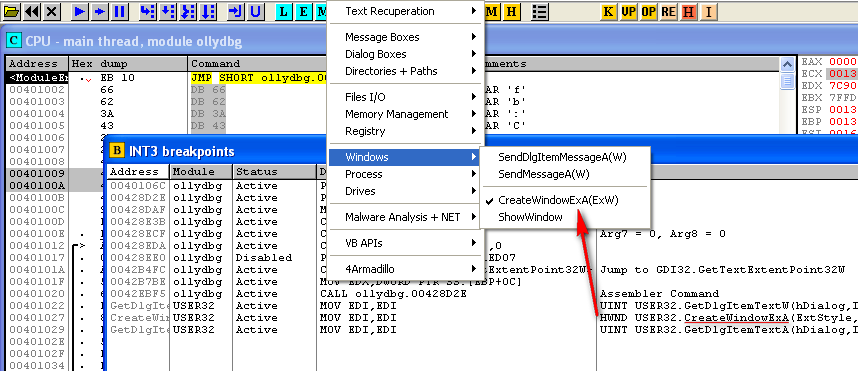Image resolution: width=858 pixels, height=371 pixels.
Task: Click the OP toolbar icon
Action: coord(648,11)
